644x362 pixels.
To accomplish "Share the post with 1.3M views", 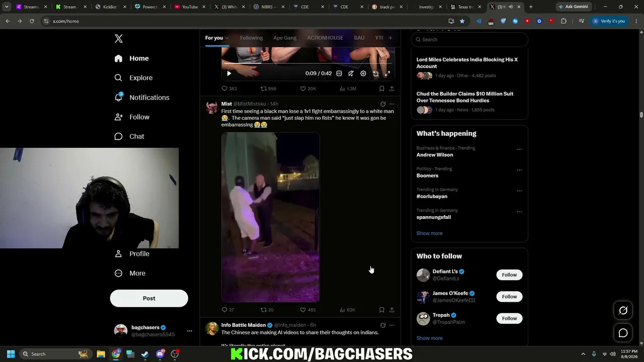I will point(392,88).
